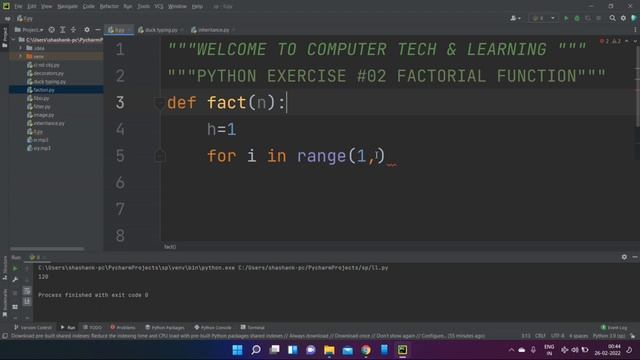Switch to the inheritance.py editor tab

pos(213,30)
